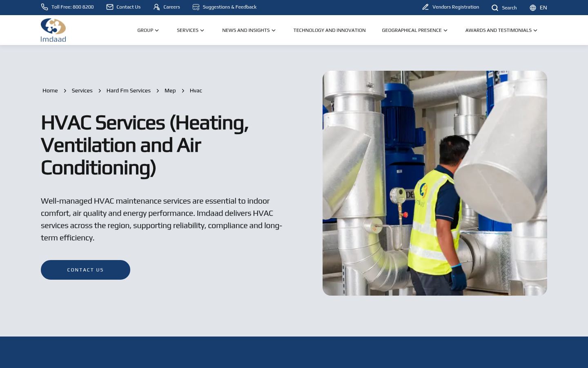Expand the NEWS AND INSIGHTS chevron

click(274, 30)
